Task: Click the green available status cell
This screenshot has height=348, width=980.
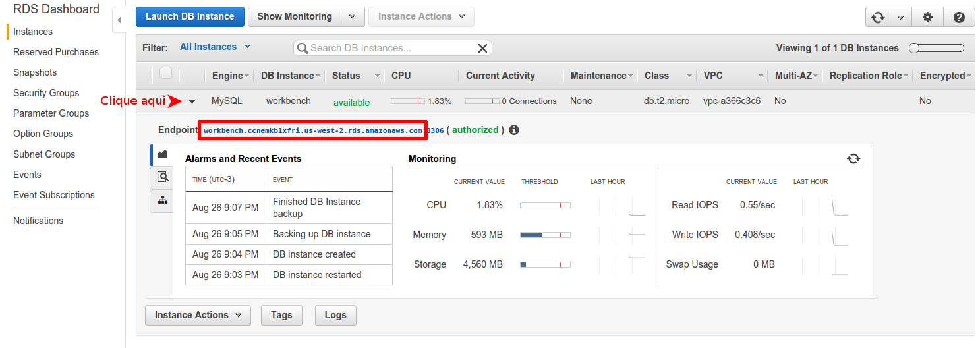Action: [x=352, y=103]
